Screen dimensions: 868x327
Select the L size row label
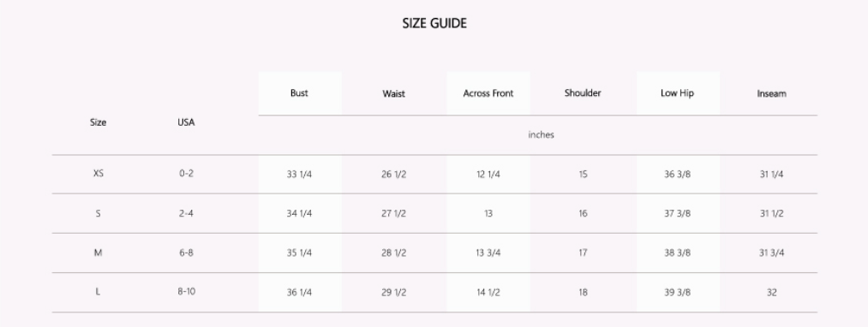pyautogui.click(x=98, y=292)
